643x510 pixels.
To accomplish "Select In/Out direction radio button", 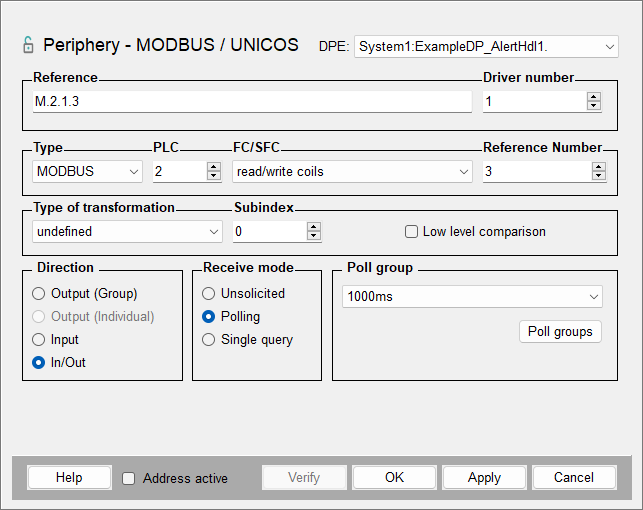I will click(39, 362).
